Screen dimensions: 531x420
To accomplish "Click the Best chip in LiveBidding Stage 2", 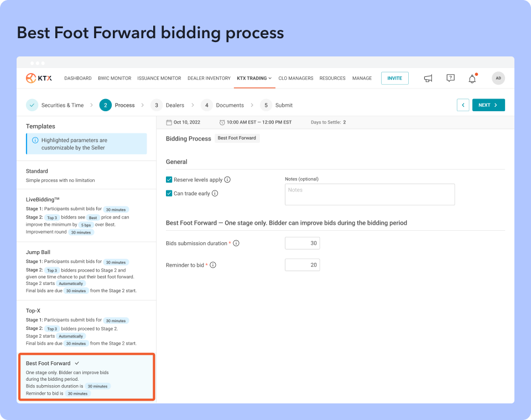I will coord(93,218).
